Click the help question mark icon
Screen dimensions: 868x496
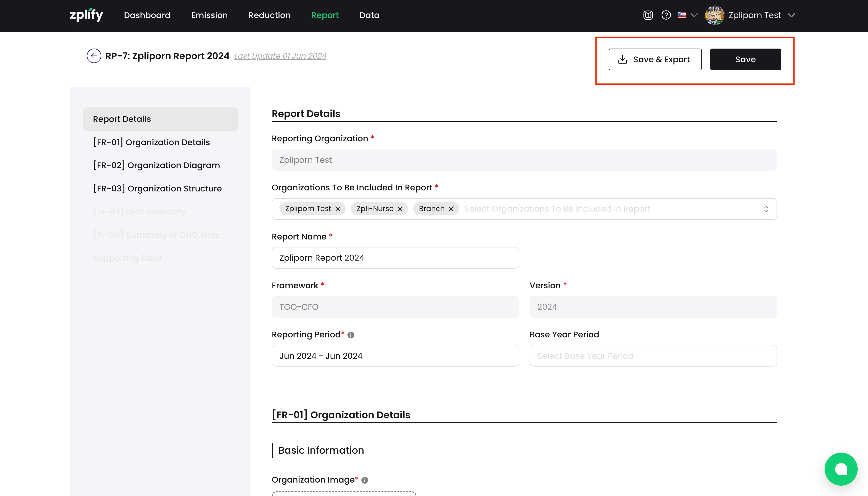(666, 15)
